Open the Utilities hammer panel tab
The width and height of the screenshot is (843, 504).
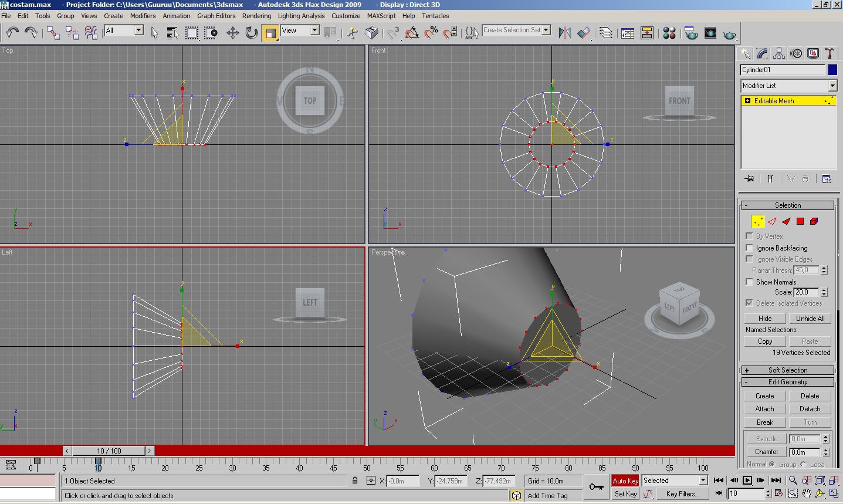(x=830, y=54)
